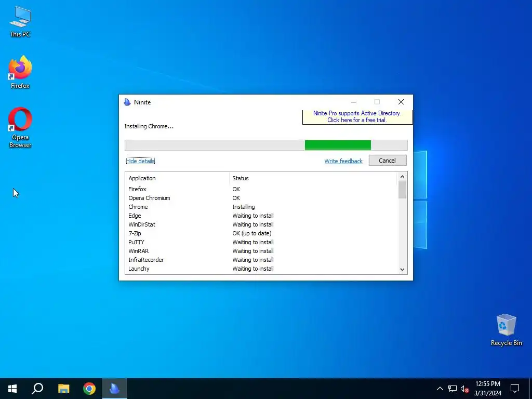Click the installation progress bar
532x399 pixels.
coord(266,145)
